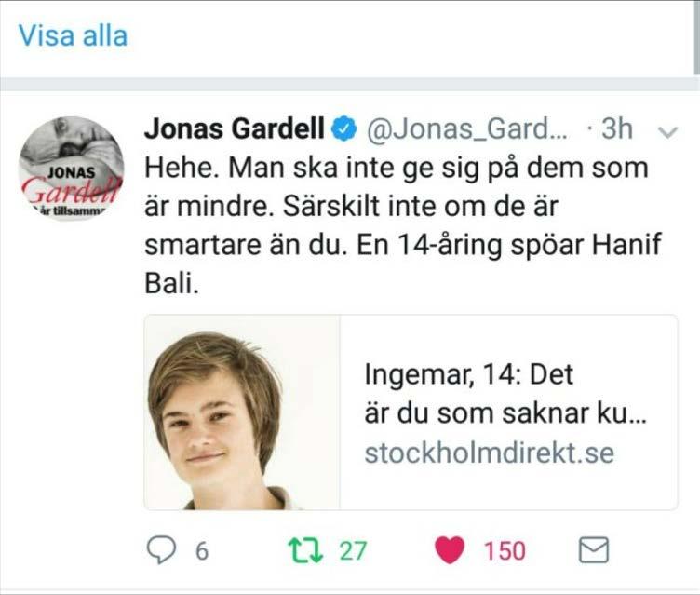
Task: Click the tweet text starting with 'Hehe'
Action: 403,225
